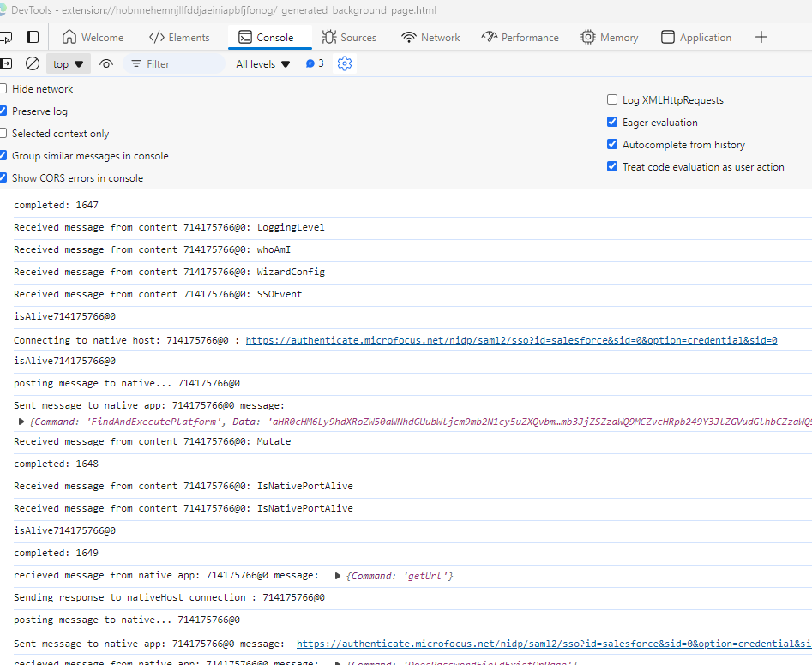Click the plus icon for more tools
Viewport: 812px width, 665px height.
pos(761,37)
